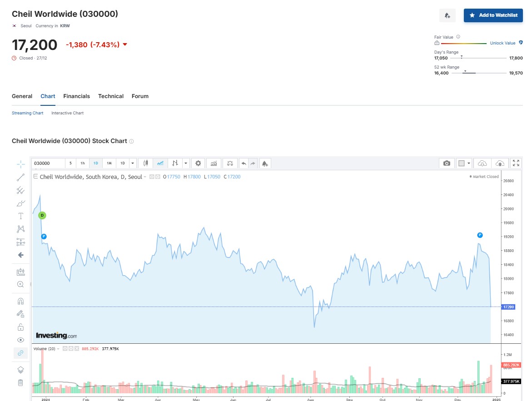Click the 030000 symbol search field

(49, 163)
